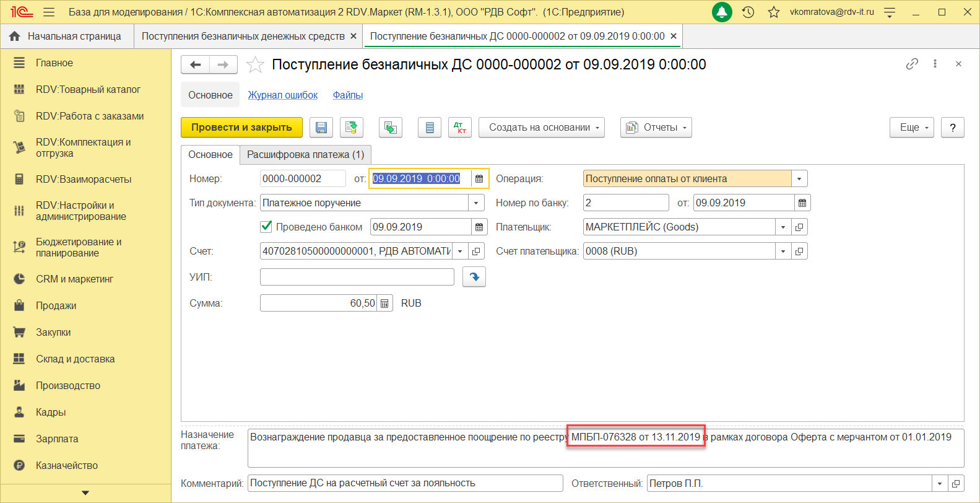The height and width of the screenshot is (503, 980).
Task: Expand the Создать на основании menu
Action: click(541, 128)
